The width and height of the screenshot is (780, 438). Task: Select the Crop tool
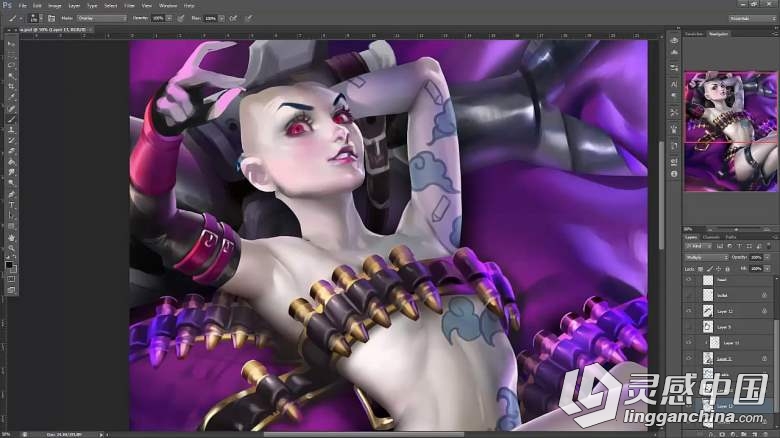click(x=11, y=87)
